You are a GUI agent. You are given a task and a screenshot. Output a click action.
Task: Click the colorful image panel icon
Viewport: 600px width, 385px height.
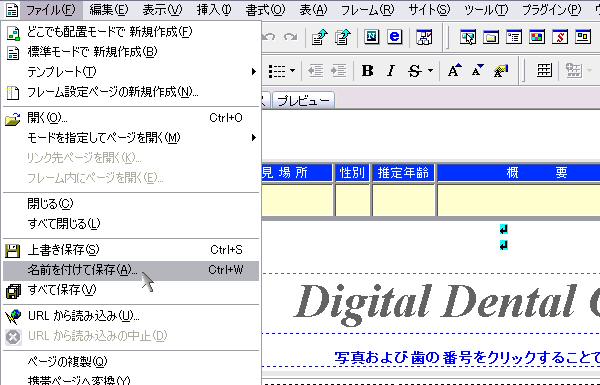(537, 37)
